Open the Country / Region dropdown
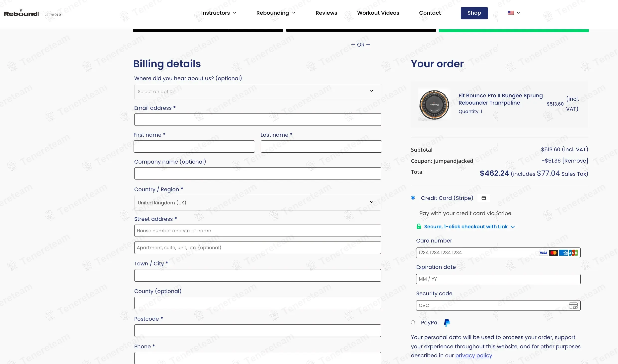The height and width of the screenshot is (364, 618). [x=258, y=203]
